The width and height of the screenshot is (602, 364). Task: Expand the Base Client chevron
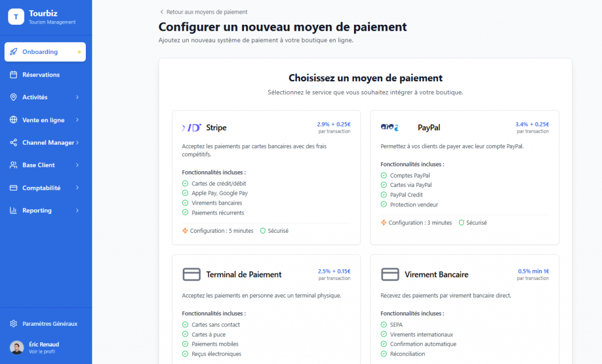pos(78,165)
